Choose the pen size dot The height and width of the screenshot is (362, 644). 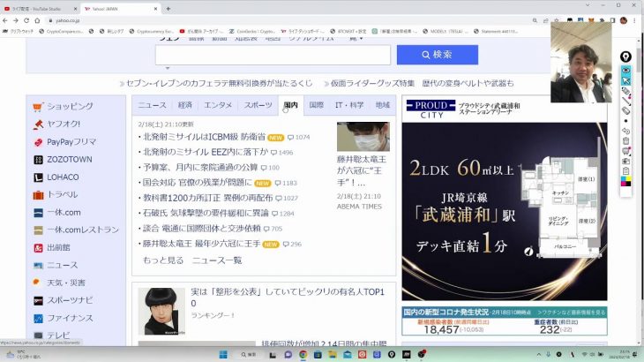[x=625, y=121]
